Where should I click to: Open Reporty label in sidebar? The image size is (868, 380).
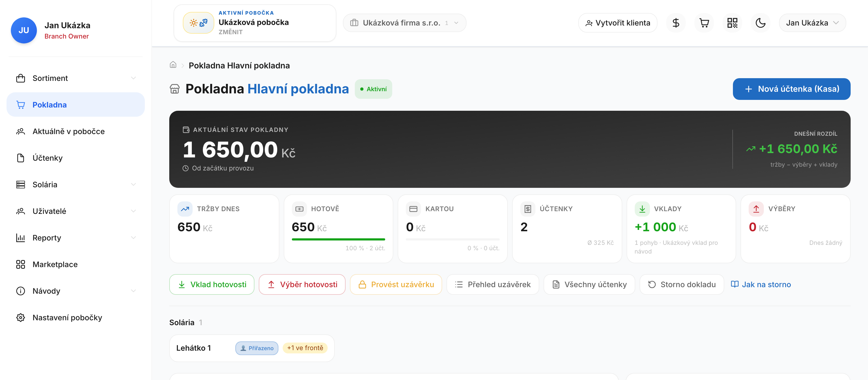click(47, 238)
